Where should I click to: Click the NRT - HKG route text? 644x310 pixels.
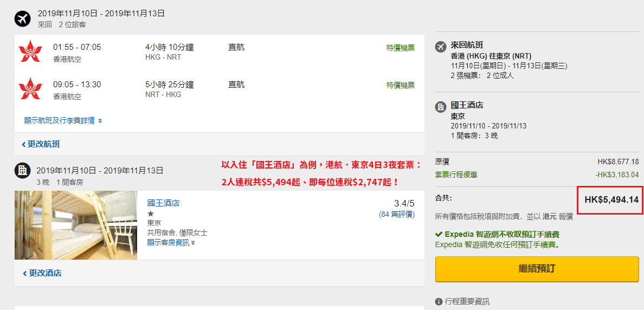pos(163,94)
